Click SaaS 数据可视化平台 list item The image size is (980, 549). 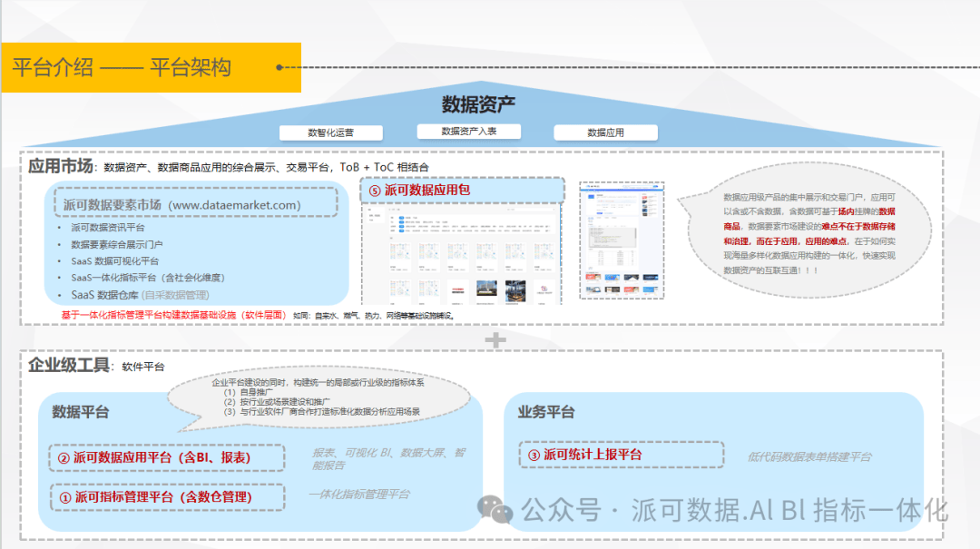tap(115, 260)
